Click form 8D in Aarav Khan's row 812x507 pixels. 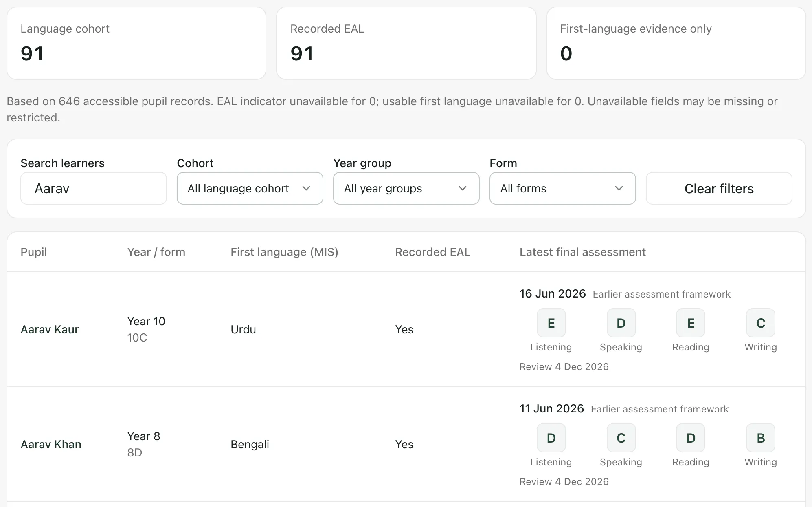point(135,452)
